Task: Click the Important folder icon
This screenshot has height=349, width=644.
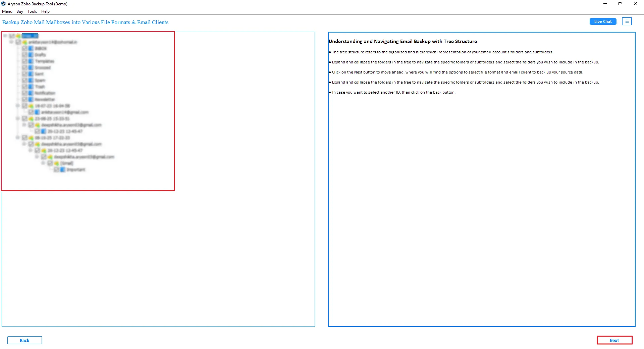Action: click(x=63, y=169)
